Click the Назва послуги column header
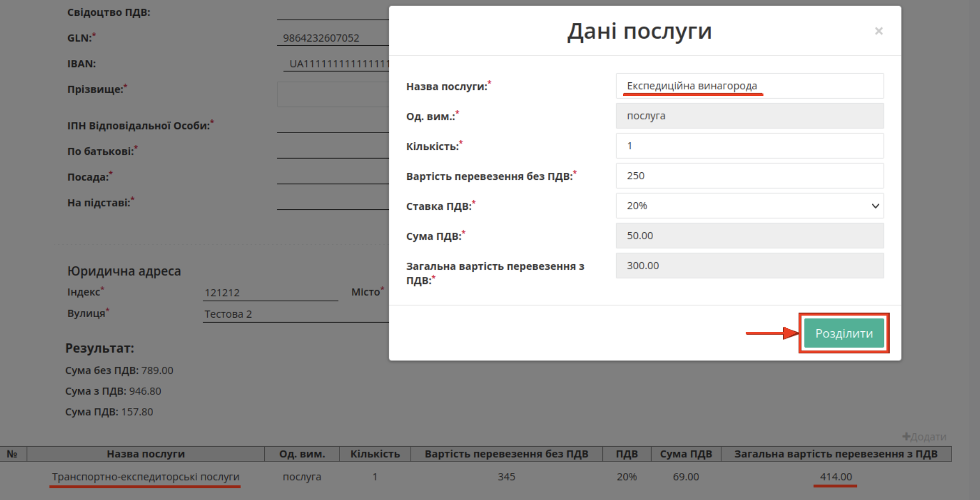 (x=145, y=454)
